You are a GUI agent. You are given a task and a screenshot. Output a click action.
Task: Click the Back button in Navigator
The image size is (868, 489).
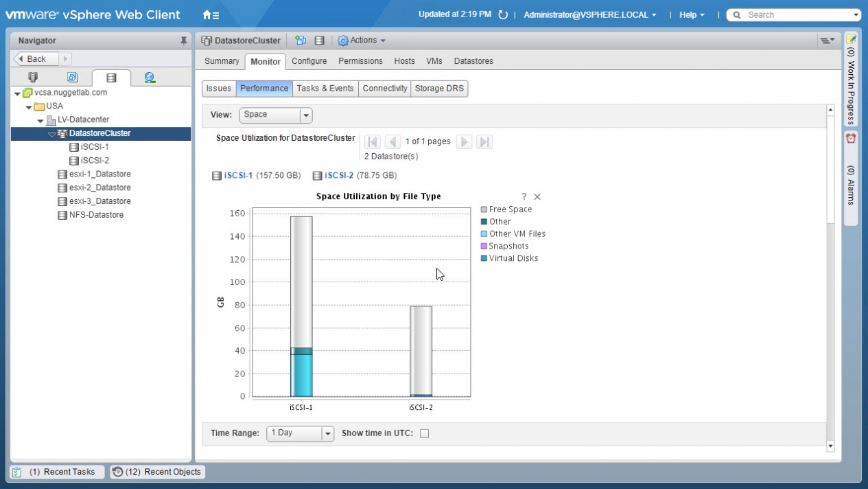click(x=36, y=59)
